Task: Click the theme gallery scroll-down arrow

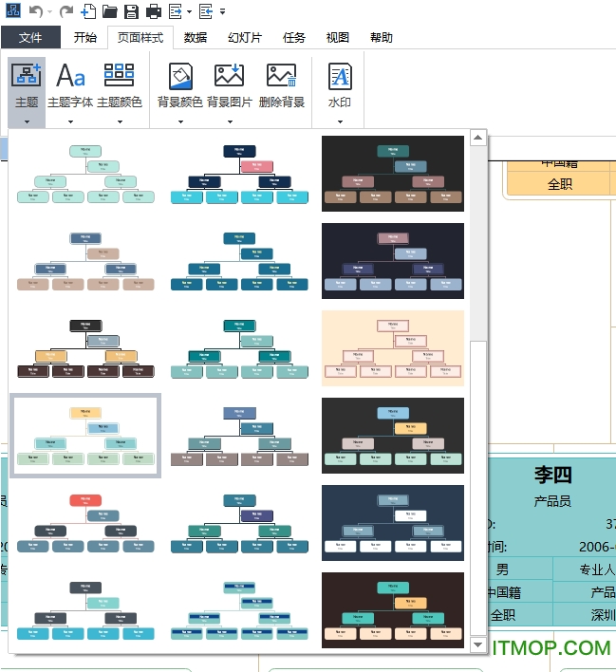Action: [x=478, y=644]
